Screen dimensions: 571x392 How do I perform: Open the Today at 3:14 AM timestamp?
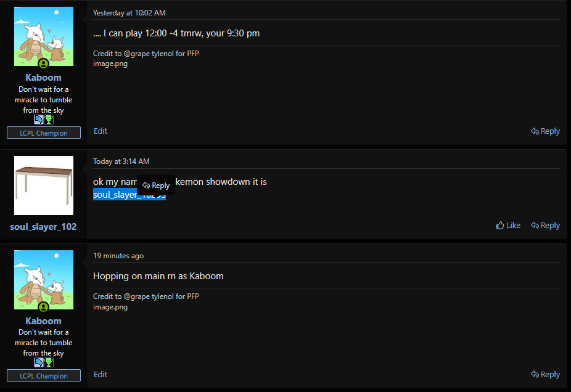click(121, 161)
